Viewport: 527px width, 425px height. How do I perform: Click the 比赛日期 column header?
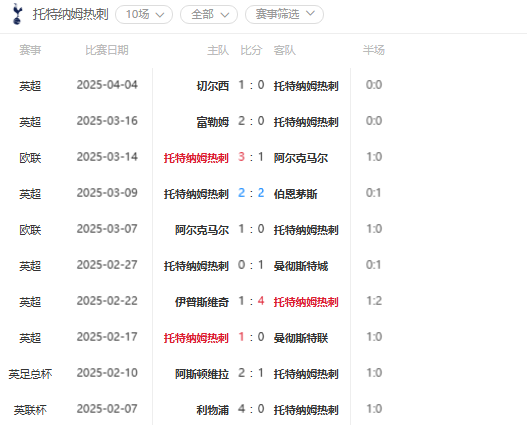(x=107, y=50)
